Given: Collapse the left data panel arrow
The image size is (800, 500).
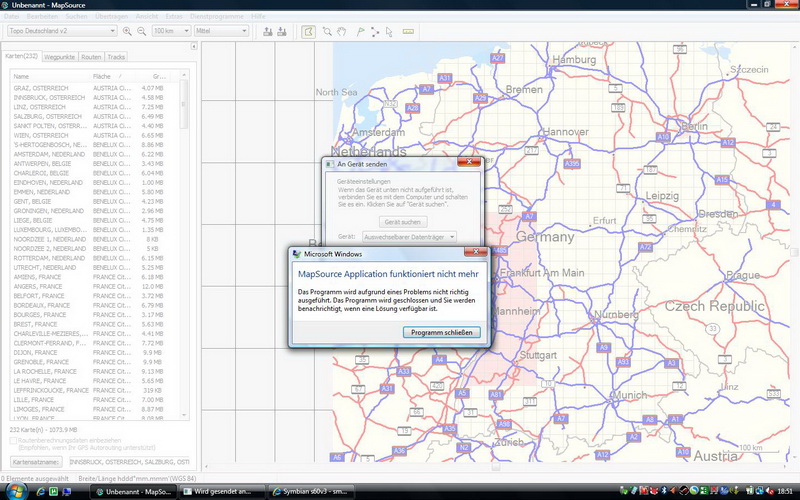Looking at the screenshot, I should click(194, 46).
